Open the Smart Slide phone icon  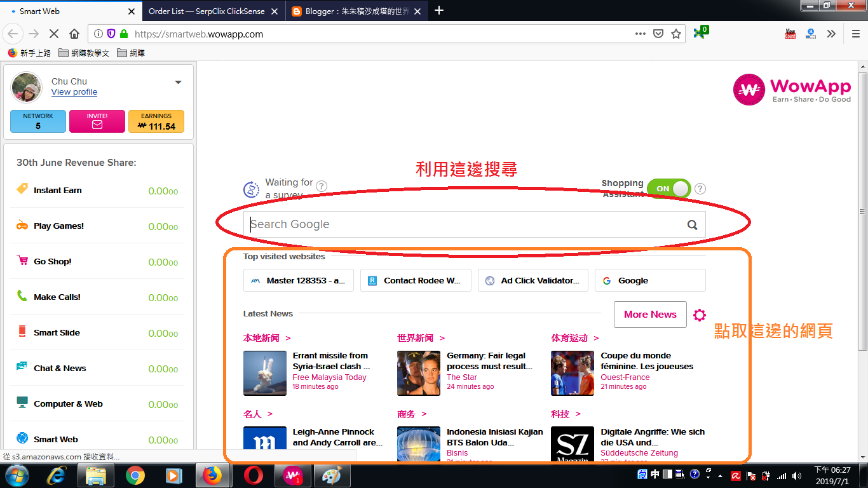22,332
